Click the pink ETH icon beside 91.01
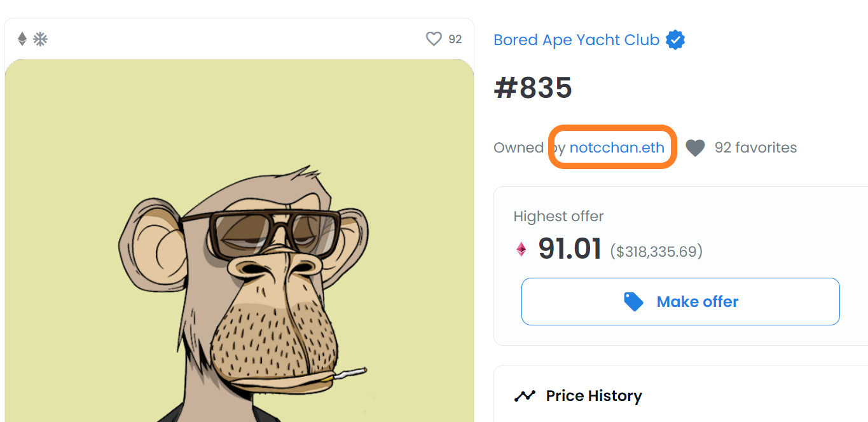This screenshot has width=868, height=422. [521, 249]
